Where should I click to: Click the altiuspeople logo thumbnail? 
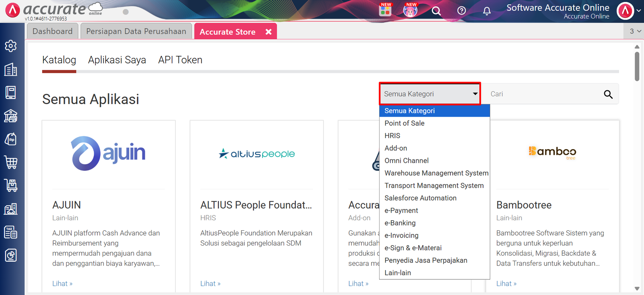click(x=257, y=154)
